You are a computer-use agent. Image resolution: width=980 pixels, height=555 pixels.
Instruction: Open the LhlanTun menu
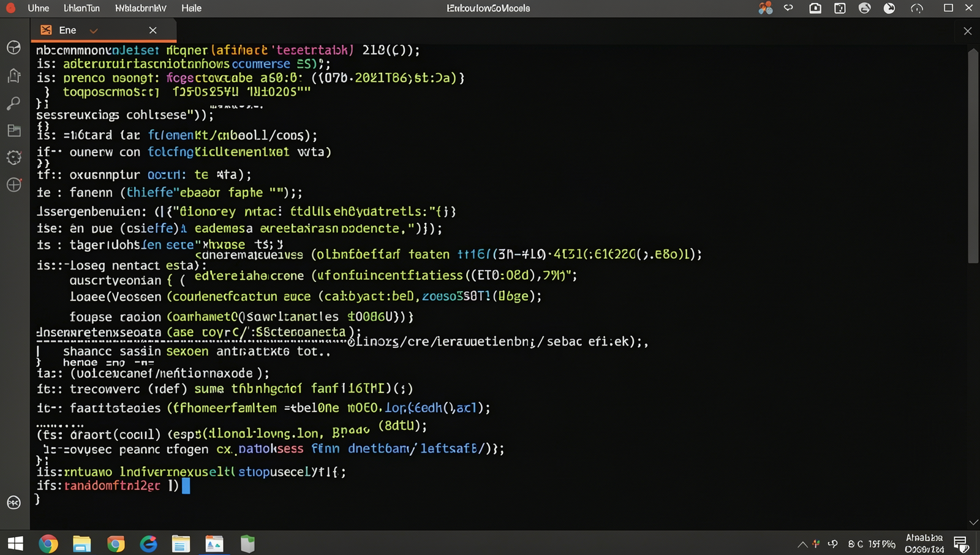tap(81, 8)
